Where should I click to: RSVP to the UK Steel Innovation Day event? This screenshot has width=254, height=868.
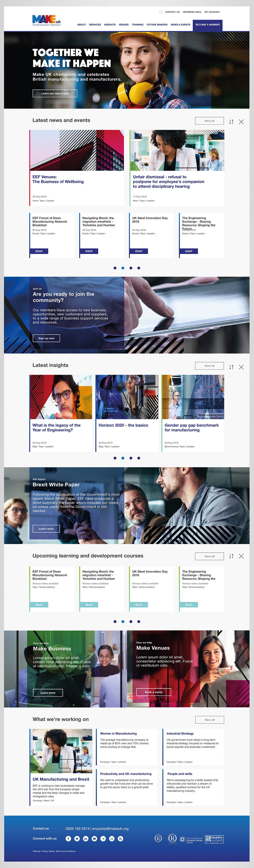pos(138,251)
